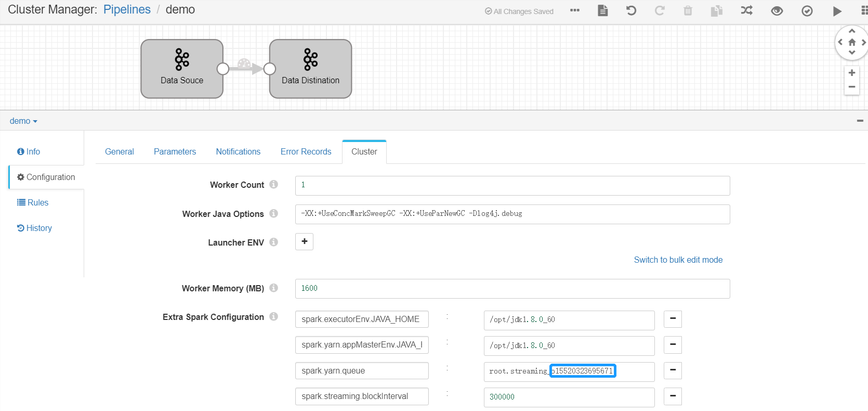868x411 pixels.
Task: Remove the spark.executorEnv.JAVA_HOME row
Action: tap(673, 319)
